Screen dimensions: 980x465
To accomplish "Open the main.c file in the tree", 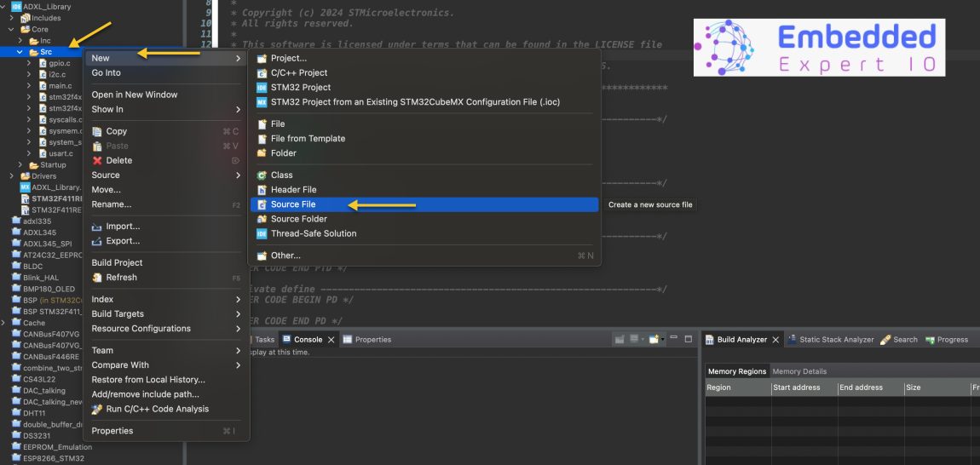I will coord(60,86).
